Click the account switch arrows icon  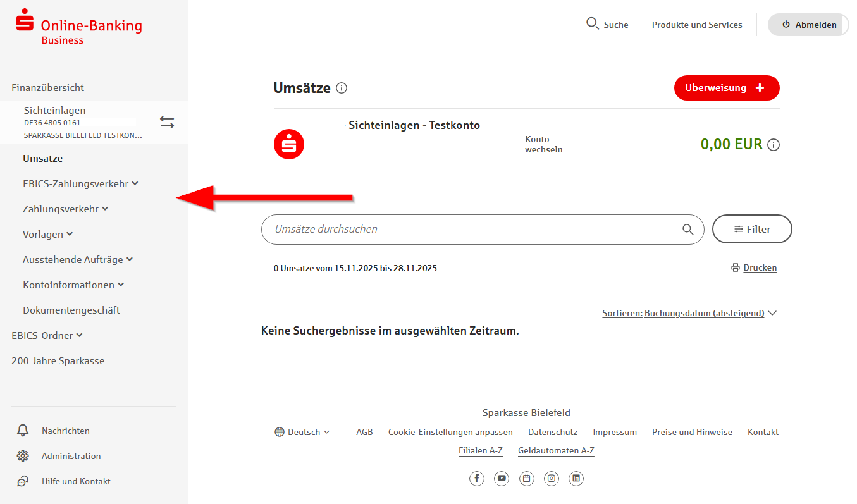(167, 123)
